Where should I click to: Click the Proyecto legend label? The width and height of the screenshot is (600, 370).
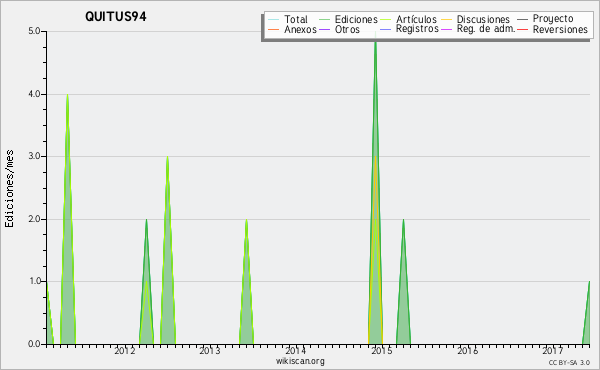pyautogui.click(x=553, y=19)
